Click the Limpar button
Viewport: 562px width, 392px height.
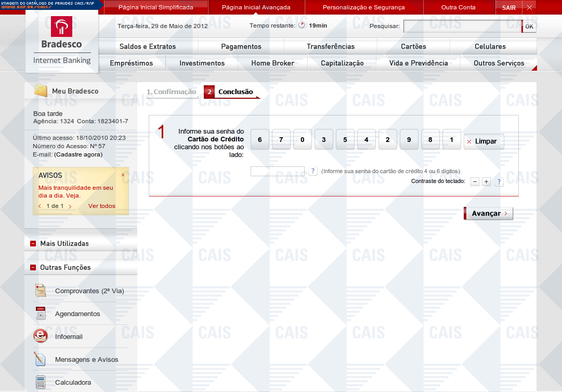pos(483,141)
